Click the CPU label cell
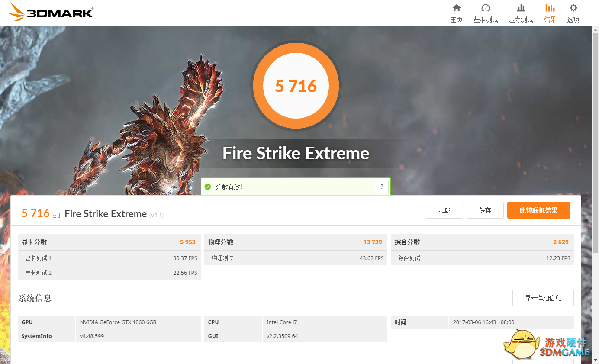The height and width of the screenshot is (364, 599). (x=233, y=322)
